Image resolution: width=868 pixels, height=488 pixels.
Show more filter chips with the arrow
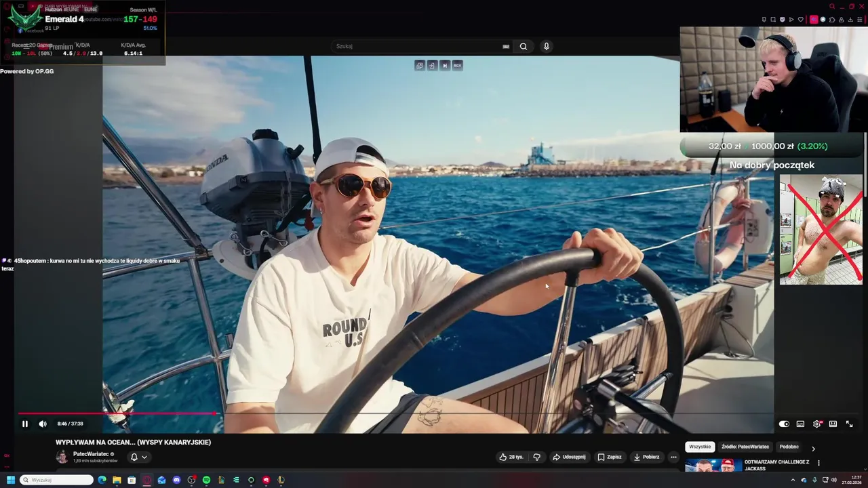tap(813, 448)
